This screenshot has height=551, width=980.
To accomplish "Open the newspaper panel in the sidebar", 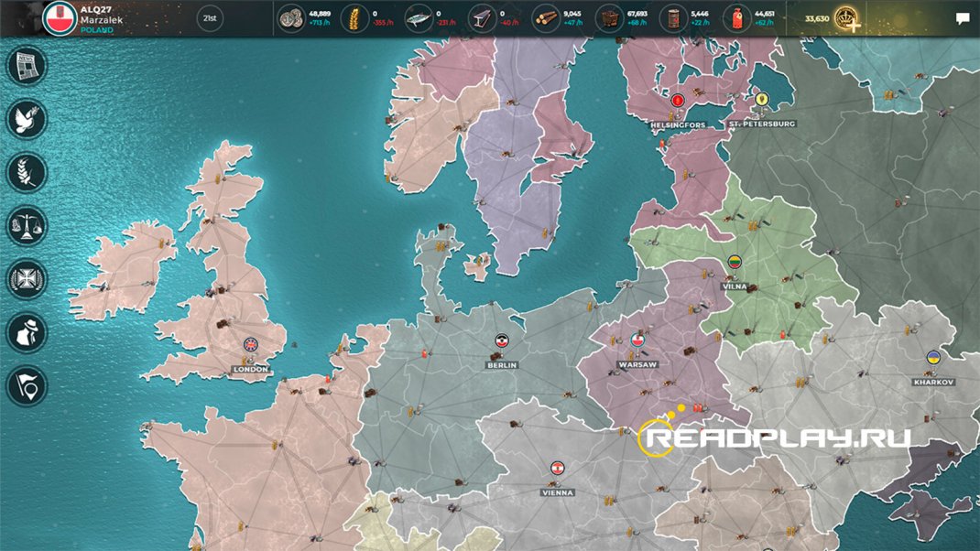I will tap(27, 66).
